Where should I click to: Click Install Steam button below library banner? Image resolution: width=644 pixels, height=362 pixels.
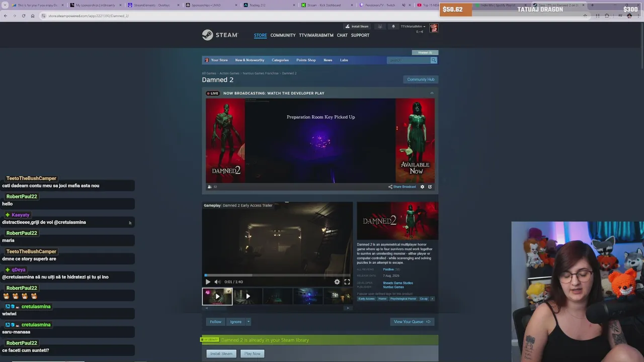(221, 353)
